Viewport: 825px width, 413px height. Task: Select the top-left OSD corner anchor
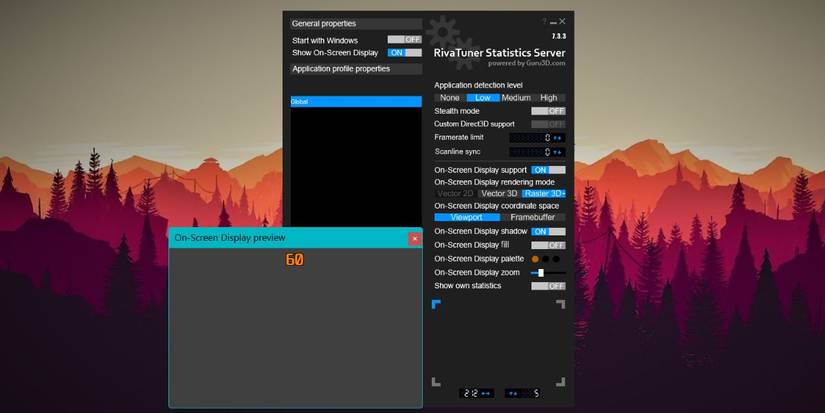tap(436, 304)
